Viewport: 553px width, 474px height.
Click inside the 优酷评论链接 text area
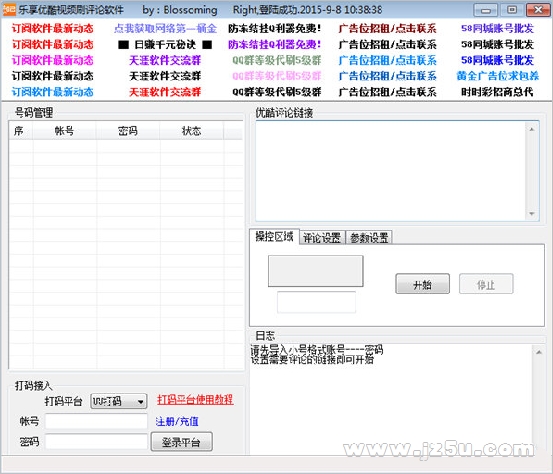click(x=391, y=171)
